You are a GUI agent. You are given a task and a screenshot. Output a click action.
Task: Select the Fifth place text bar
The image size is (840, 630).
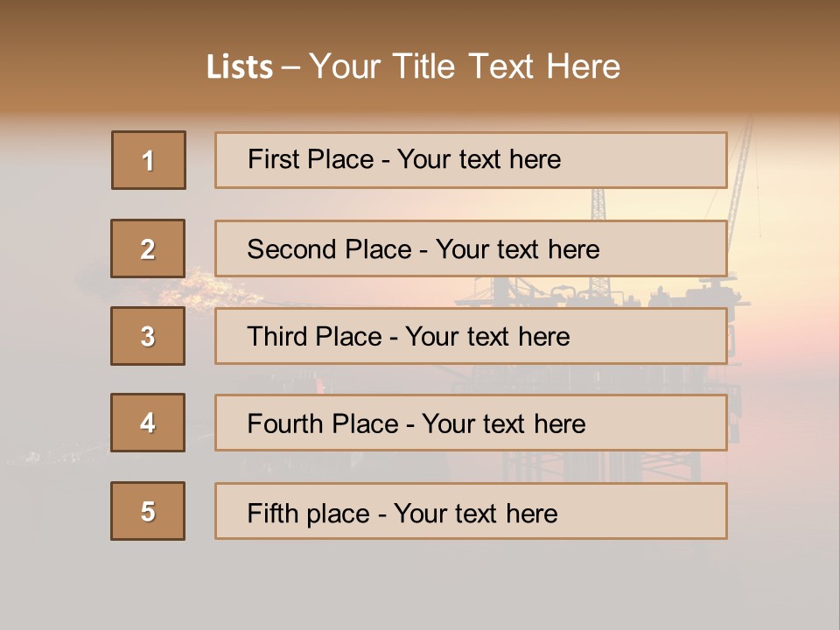(x=471, y=511)
